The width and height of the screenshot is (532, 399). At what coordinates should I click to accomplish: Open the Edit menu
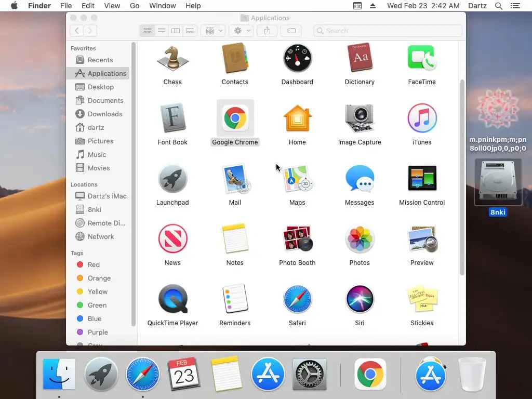point(88,6)
